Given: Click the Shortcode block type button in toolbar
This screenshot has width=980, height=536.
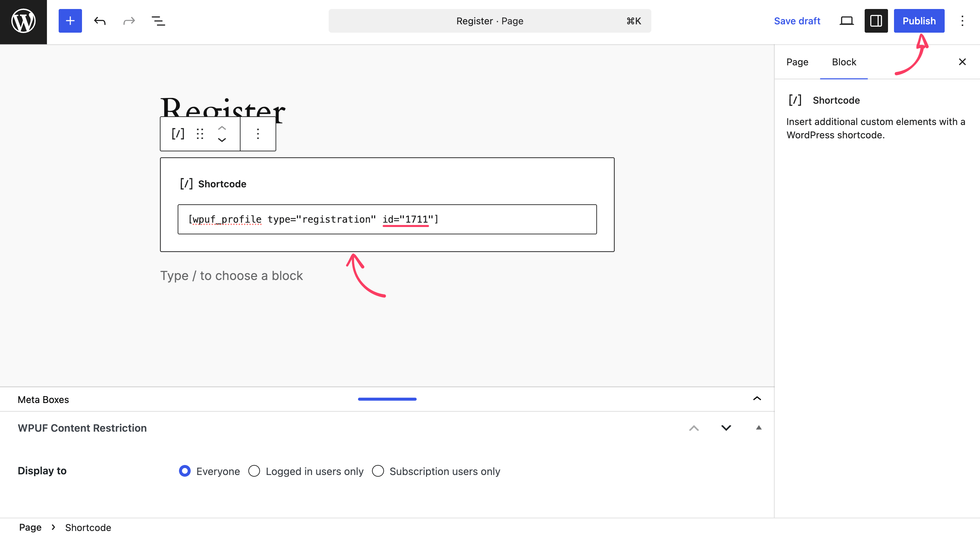Looking at the screenshot, I should pyautogui.click(x=178, y=134).
